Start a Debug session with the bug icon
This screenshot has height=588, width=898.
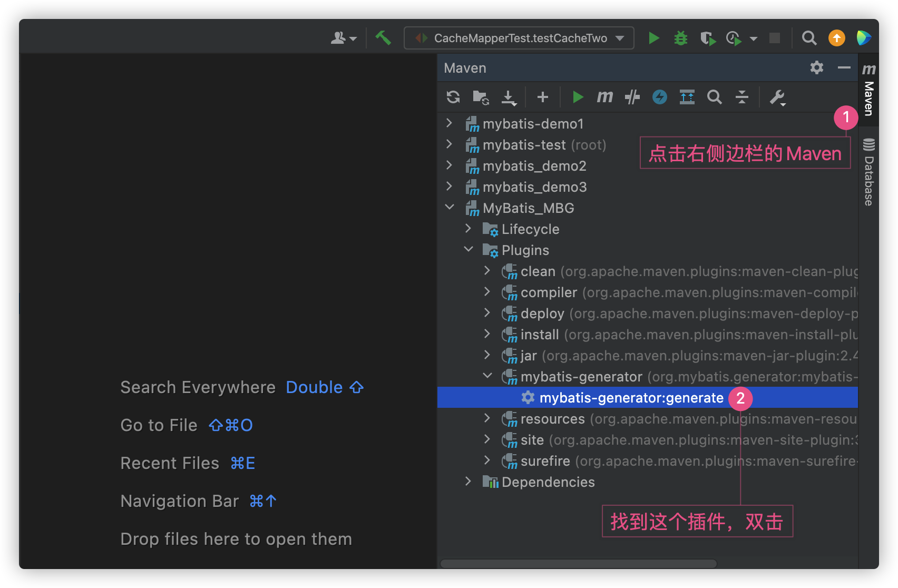tap(680, 37)
